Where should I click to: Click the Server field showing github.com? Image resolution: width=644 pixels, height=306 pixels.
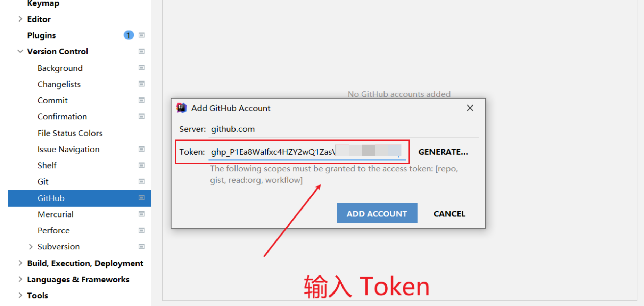(344, 129)
